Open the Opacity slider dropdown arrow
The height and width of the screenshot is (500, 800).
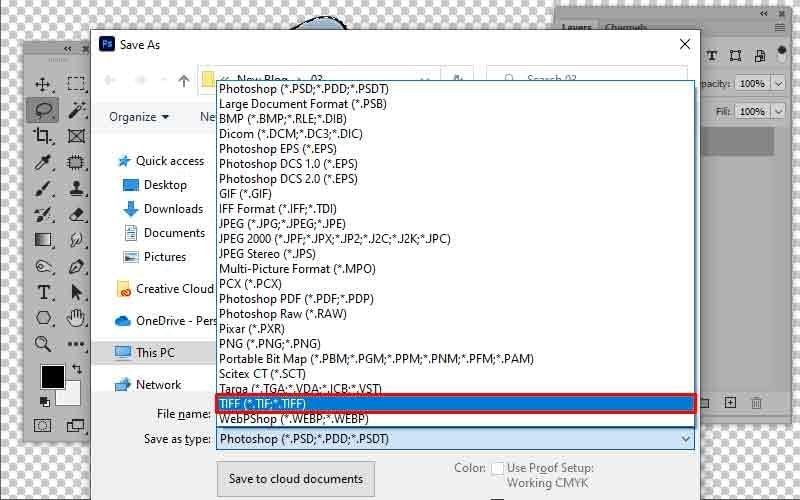tap(779, 84)
